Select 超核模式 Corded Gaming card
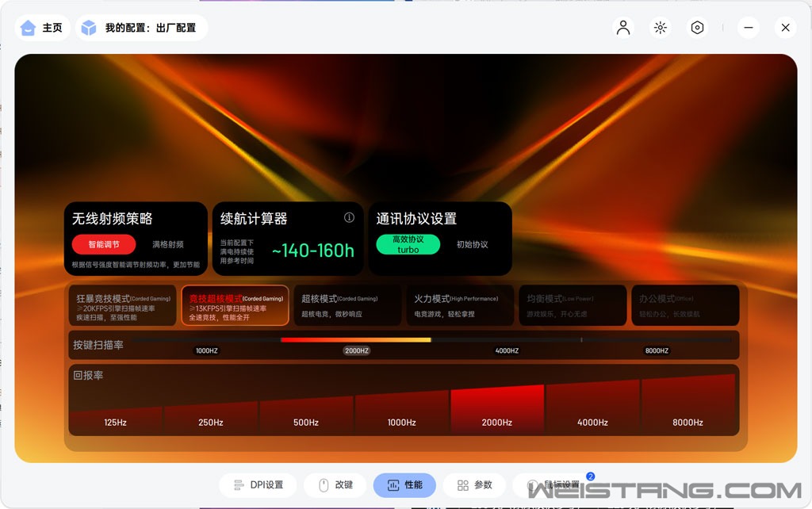The height and width of the screenshot is (509, 812). click(347, 306)
